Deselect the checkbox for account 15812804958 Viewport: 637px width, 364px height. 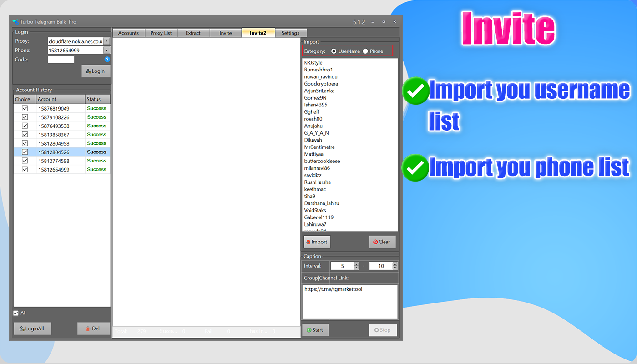pos(25,143)
